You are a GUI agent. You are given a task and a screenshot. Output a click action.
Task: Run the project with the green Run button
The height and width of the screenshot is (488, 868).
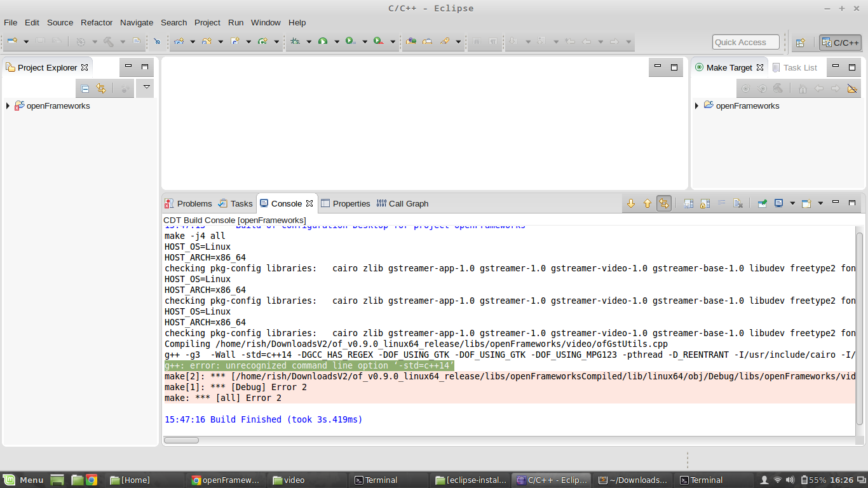pos(323,41)
